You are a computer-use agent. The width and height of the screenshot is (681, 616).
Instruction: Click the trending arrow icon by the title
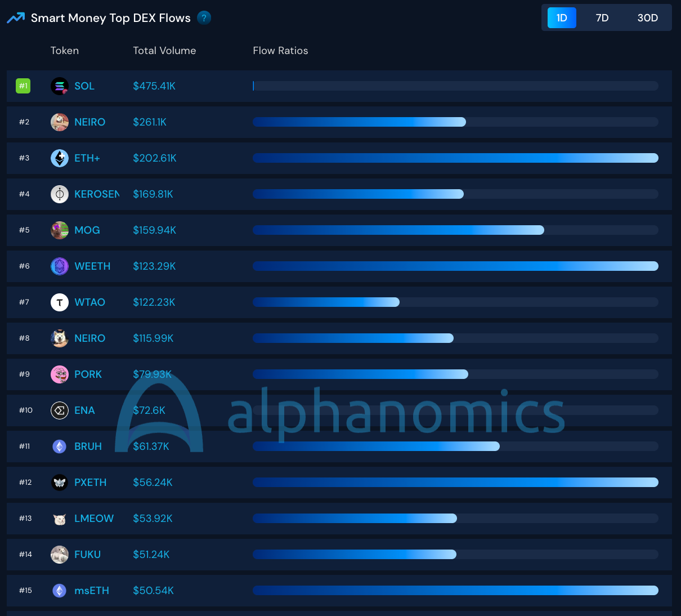16,18
